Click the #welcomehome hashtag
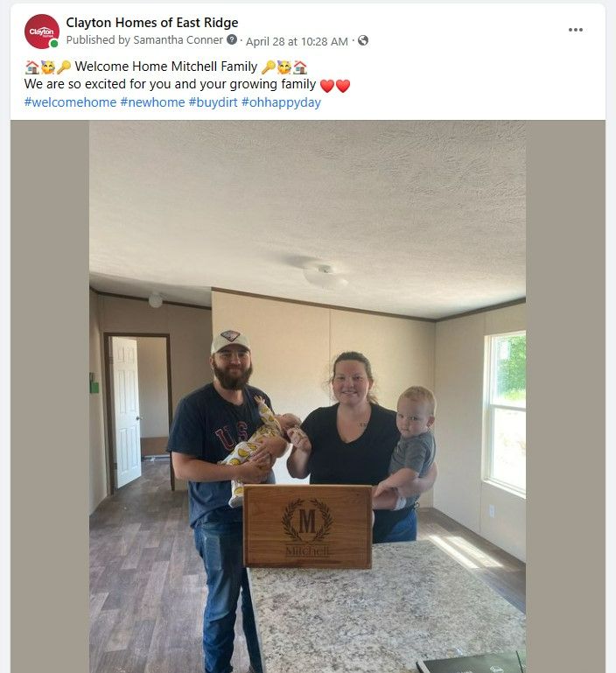 tap(70, 102)
